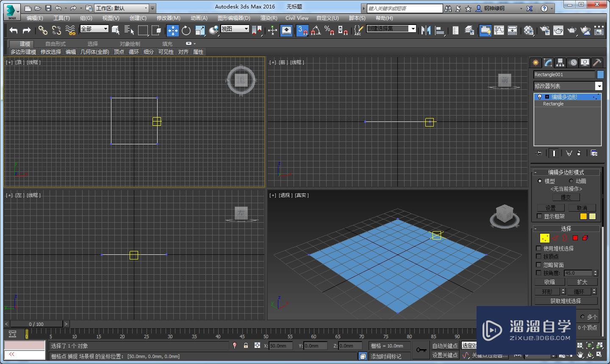Switch to the 自由形式 ribbon tab
This screenshot has height=364, width=610.
[x=55, y=44]
